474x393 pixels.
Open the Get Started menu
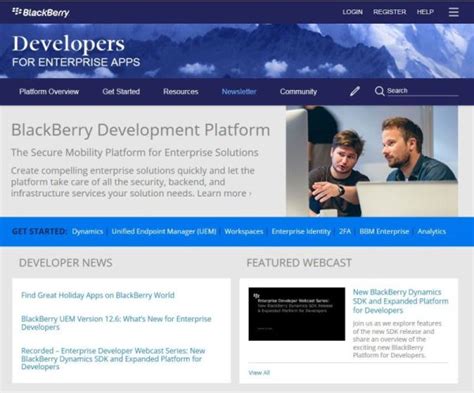point(121,92)
